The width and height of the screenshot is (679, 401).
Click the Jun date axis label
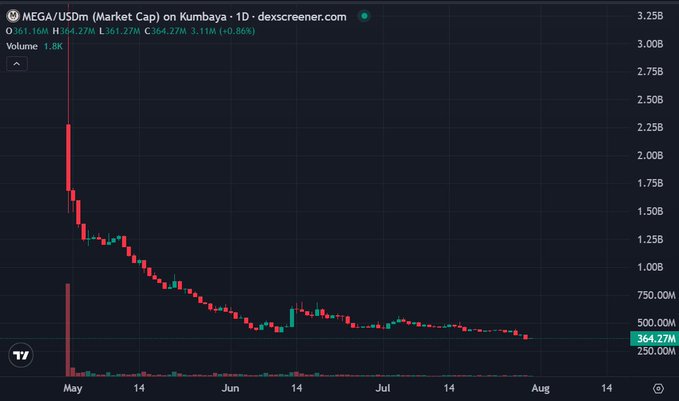[x=230, y=388]
